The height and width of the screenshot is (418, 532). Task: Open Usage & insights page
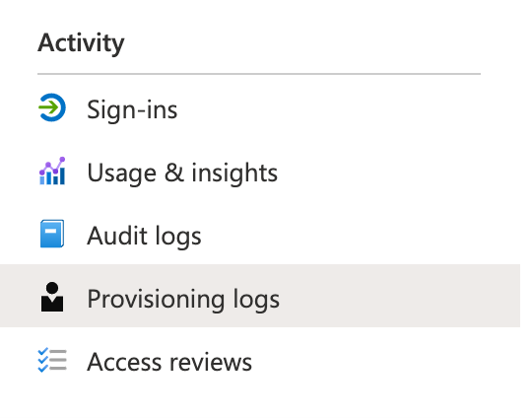(x=260, y=171)
